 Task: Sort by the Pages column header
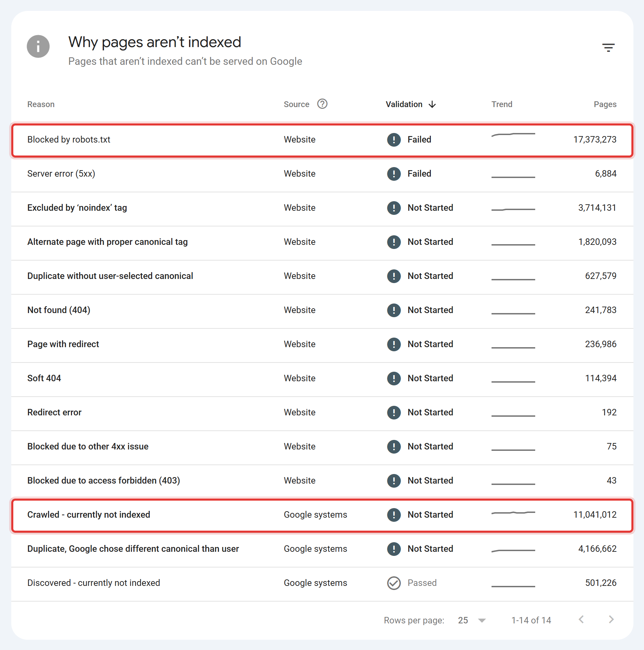(605, 104)
